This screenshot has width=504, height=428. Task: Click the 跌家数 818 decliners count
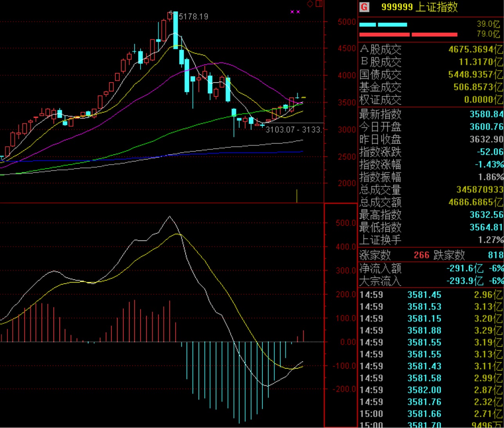pos(495,255)
